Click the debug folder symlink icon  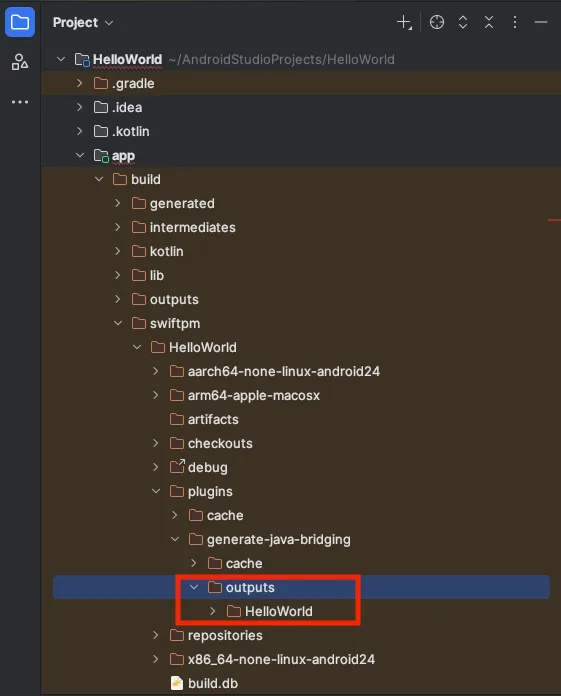pos(177,467)
